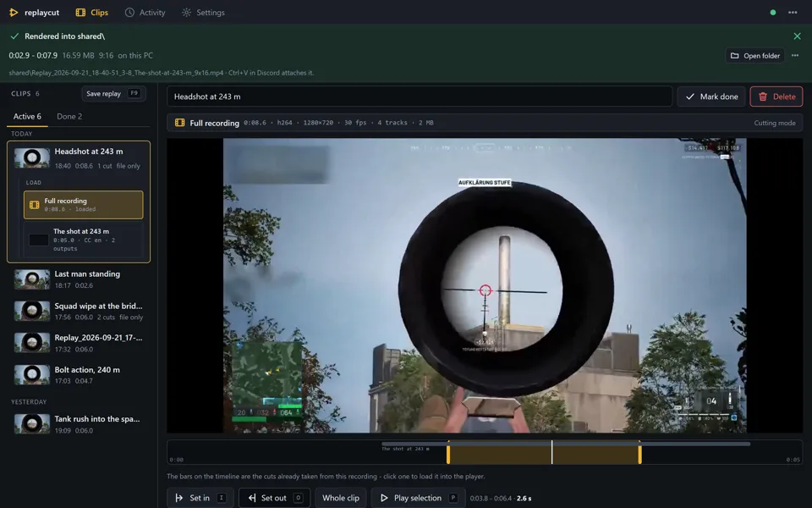This screenshot has height=508, width=812.
Task: Open the Headshot at 243 m clip thumbnail
Action: click(x=31, y=157)
